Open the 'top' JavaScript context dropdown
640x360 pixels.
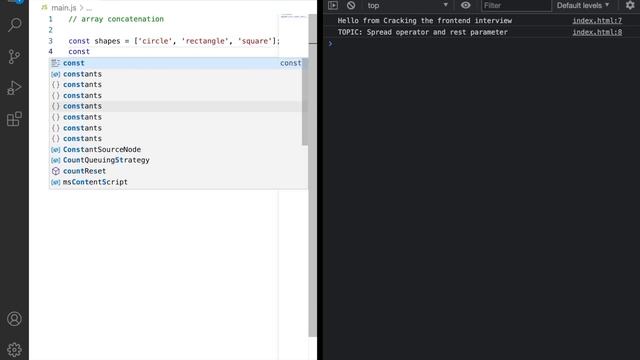tap(407, 5)
